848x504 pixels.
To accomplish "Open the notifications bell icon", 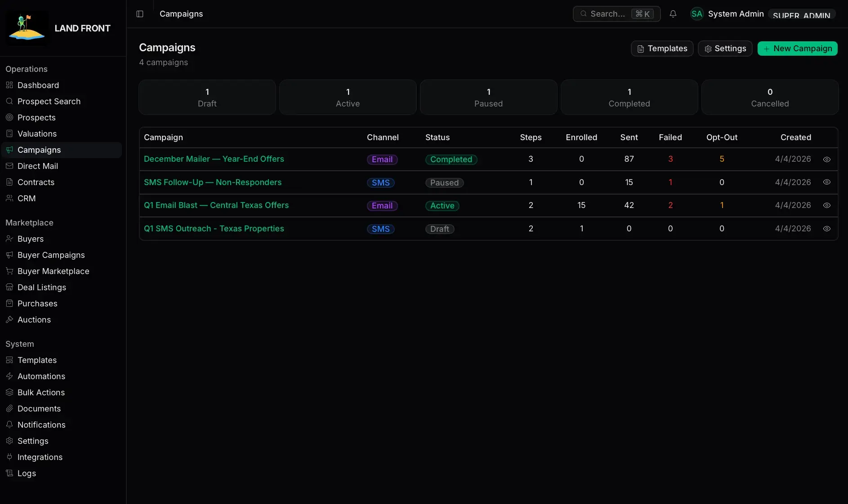I will tap(673, 14).
